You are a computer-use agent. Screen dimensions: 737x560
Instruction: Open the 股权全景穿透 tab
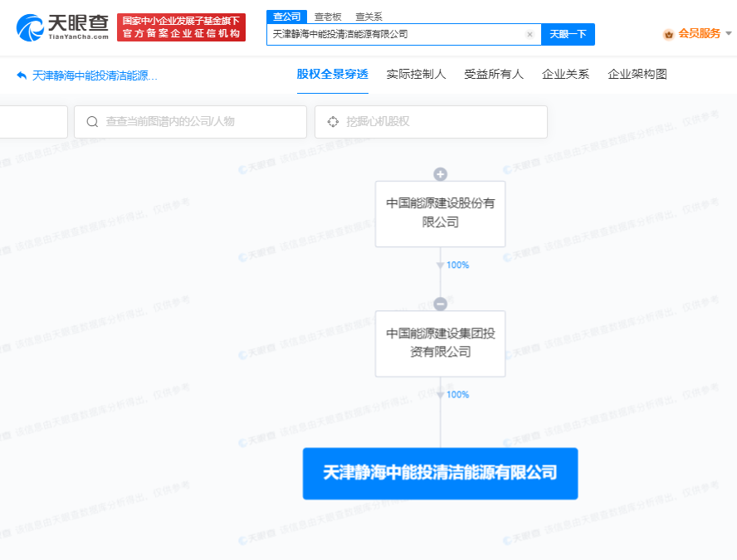tap(332, 74)
